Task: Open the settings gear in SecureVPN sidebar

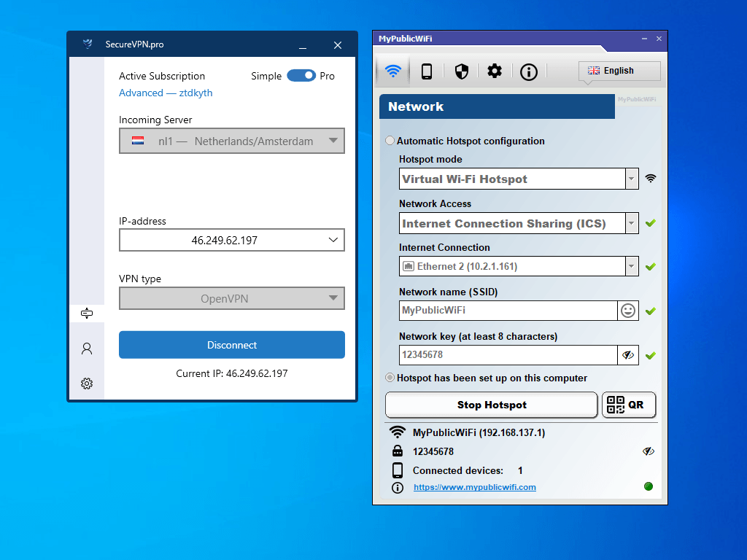Action: pyautogui.click(x=87, y=384)
